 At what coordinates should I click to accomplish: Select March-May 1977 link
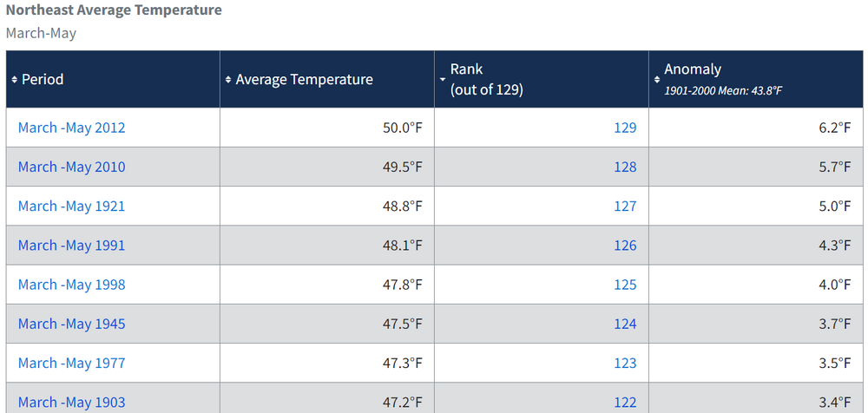71,364
